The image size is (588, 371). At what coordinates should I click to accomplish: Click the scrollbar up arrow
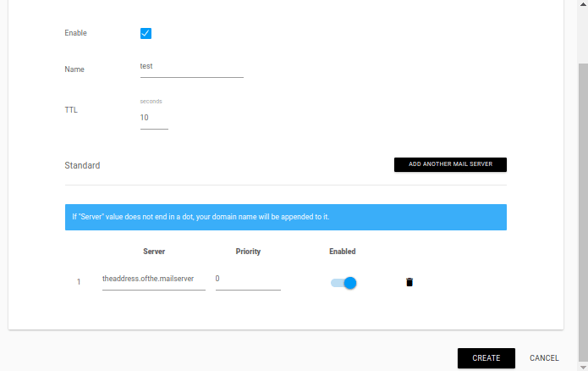[x=583, y=3]
